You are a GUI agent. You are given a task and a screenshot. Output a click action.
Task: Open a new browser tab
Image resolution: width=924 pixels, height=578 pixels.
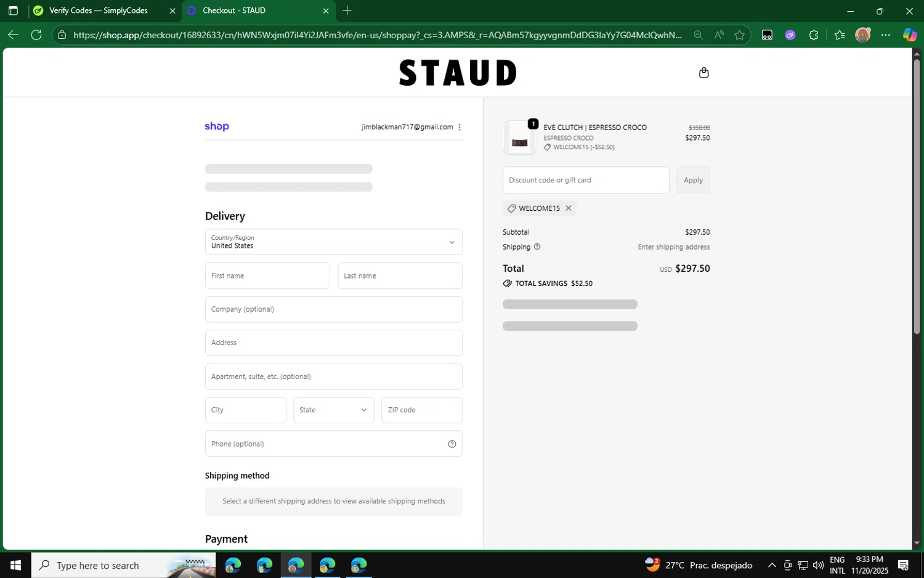point(347,10)
